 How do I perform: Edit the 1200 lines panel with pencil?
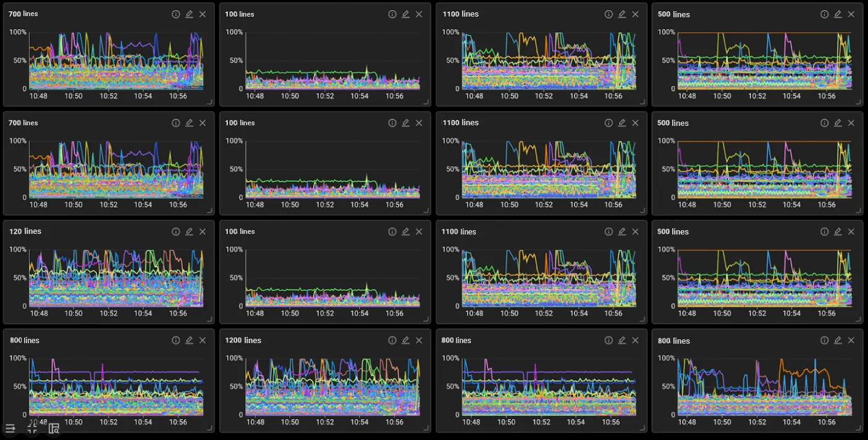(x=405, y=341)
